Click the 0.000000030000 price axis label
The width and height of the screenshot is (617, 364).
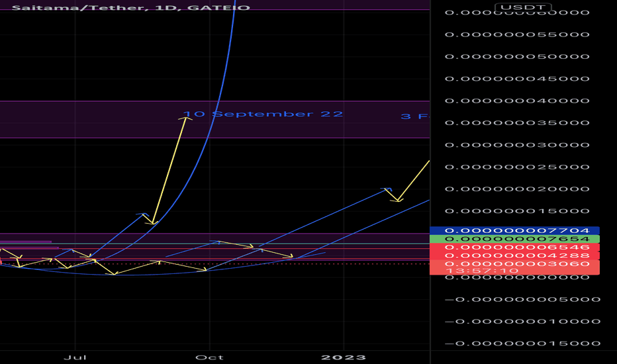pyautogui.click(x=517, y=145)
